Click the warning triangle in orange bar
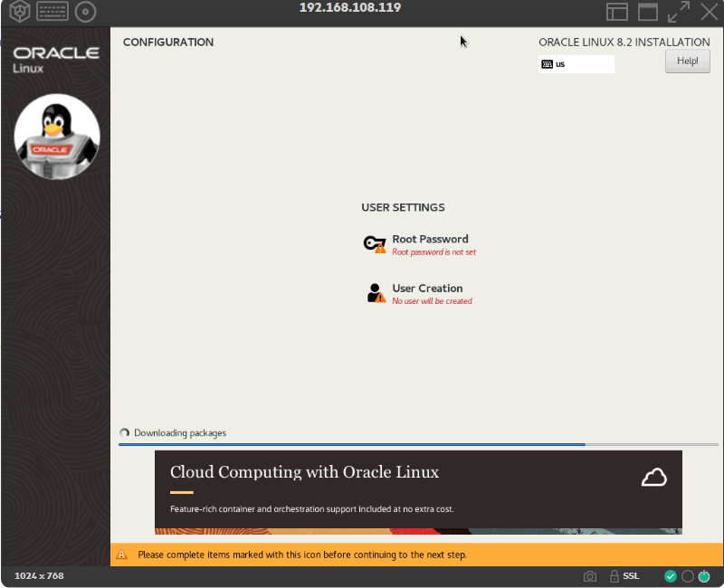 (x=121, y=555)
